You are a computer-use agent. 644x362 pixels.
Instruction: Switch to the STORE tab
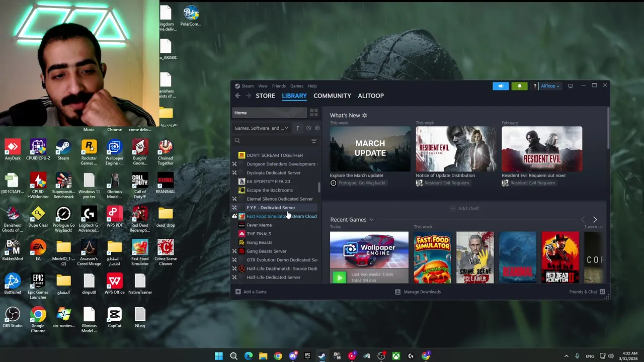click(265, 96)
